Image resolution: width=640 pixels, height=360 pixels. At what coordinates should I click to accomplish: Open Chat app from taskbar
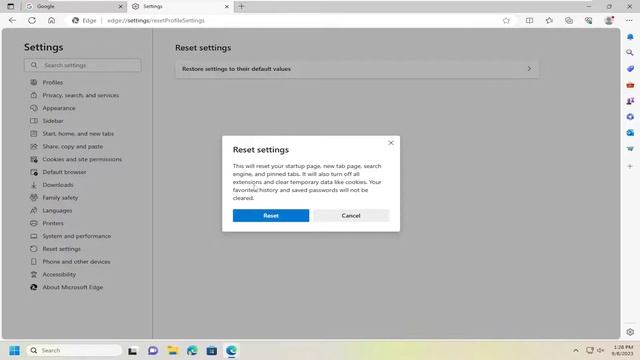click(153, 351)
